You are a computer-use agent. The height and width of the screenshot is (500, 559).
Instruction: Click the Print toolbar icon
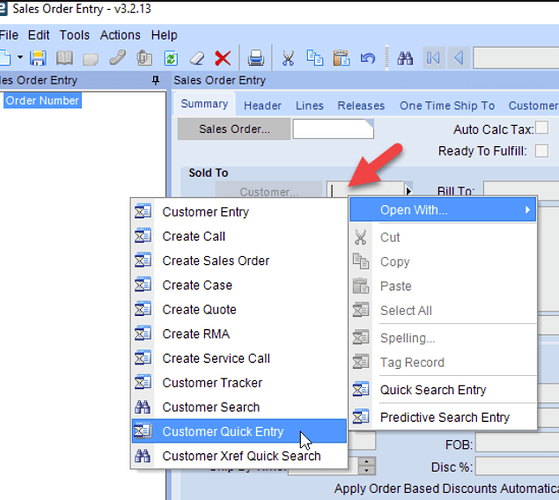click(256, 58)
